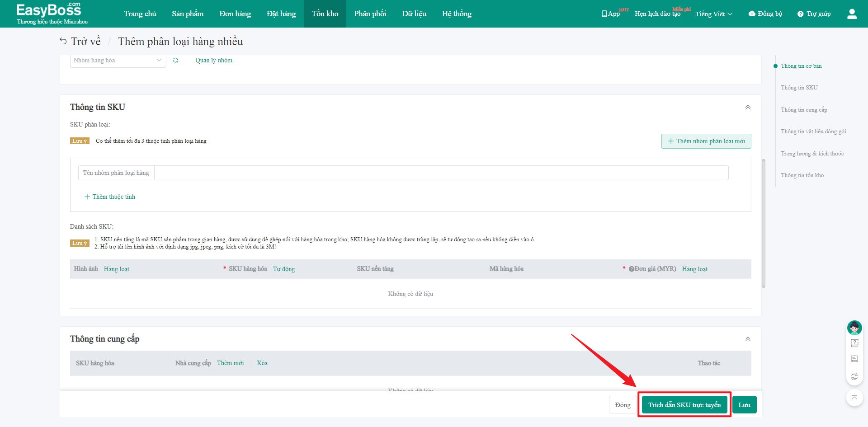Open the help manual book icon
Viewport: 868px width, 427px height.
point(854,343)
